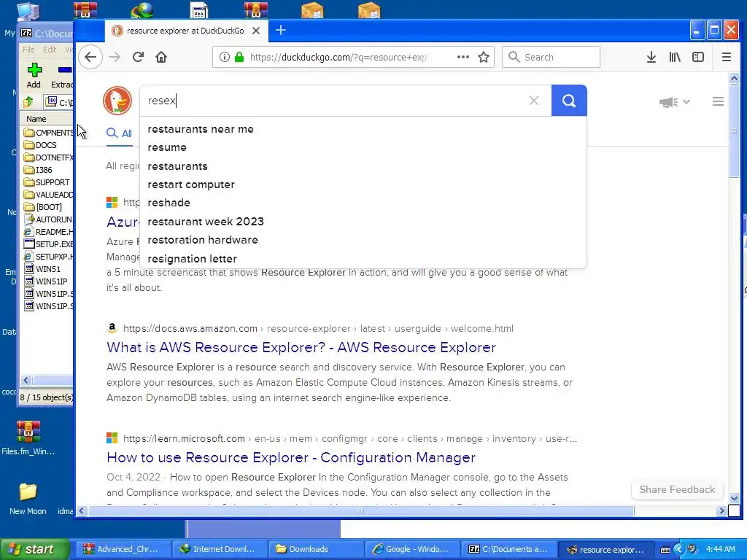The height and width of the screenshot is (560, 747).
Task: Open DuckDuckGo page side menu icon
Action: tap(718, 101)
